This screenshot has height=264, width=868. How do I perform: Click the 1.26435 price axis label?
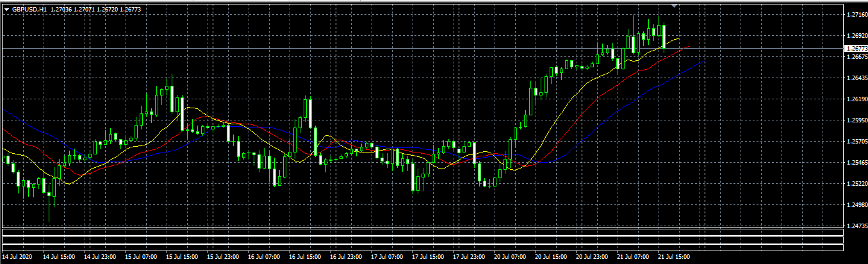pos(856,78)
